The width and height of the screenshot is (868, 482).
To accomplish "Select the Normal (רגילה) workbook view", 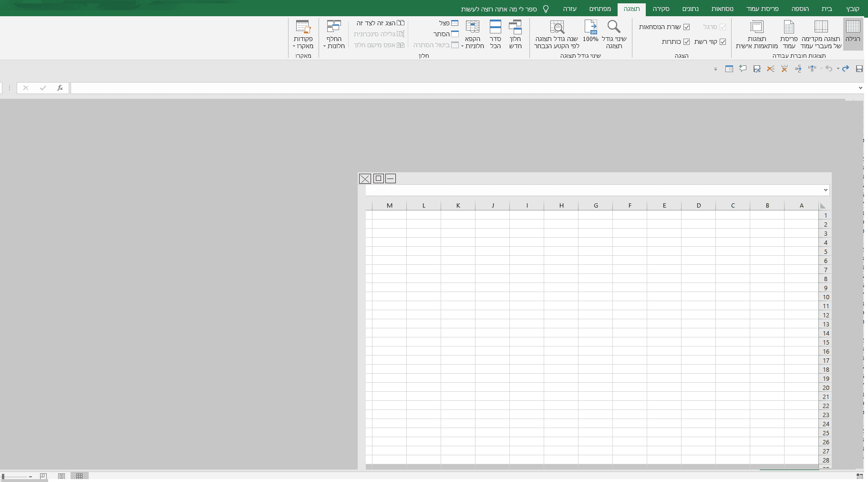I will [853, 34].
